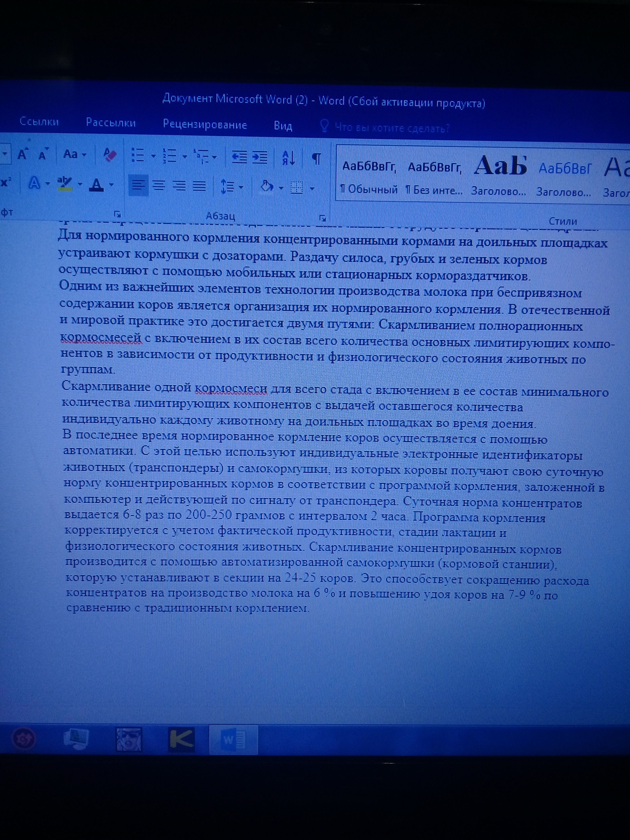Click the Clear All Formatting eraser icon
Screen dimensions: 630x840
pyautogui.click(x=110, y=155)
